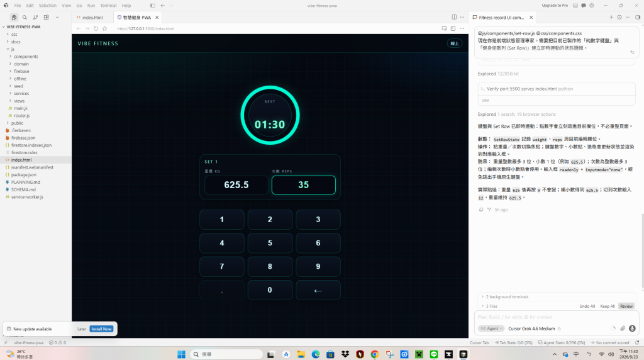
Task: Close the Fitness record UI chat tab
Action: coord(531,18)
